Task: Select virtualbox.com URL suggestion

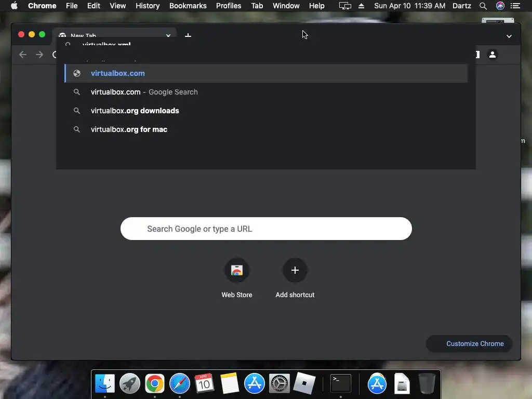Action: click(x=266, y=73)
